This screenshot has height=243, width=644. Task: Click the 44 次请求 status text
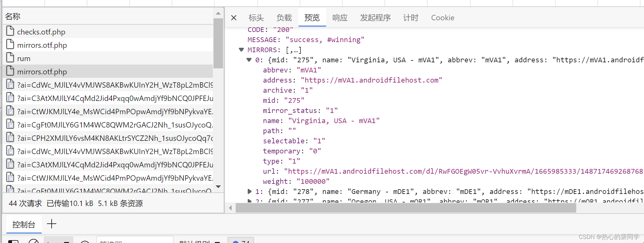pyautogui.click(x=25, y=203)
